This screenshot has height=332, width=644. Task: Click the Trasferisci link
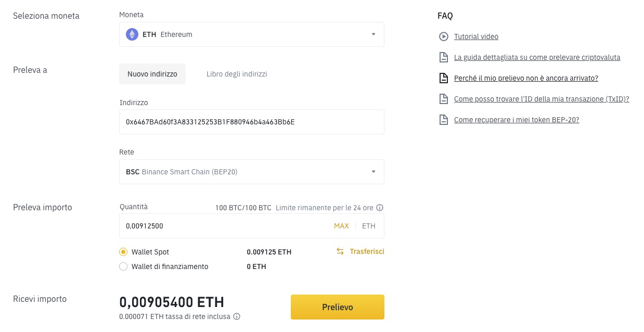coord(367,251)
